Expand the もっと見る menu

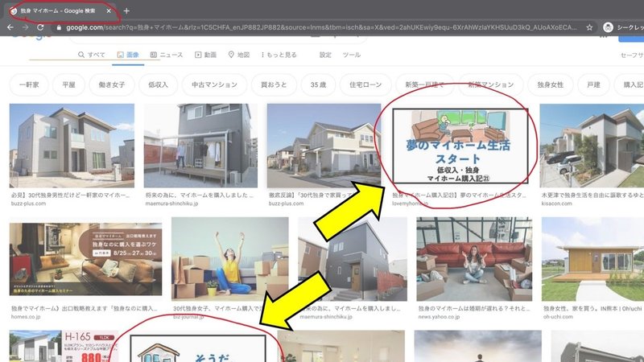click(279, 55)
